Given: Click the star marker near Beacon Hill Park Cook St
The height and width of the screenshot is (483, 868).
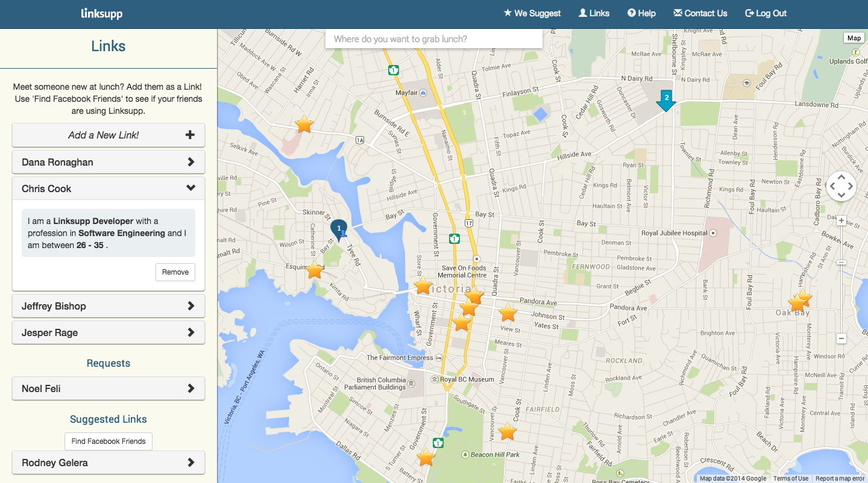Looking at the screenshot, I should tap(508, 431).
